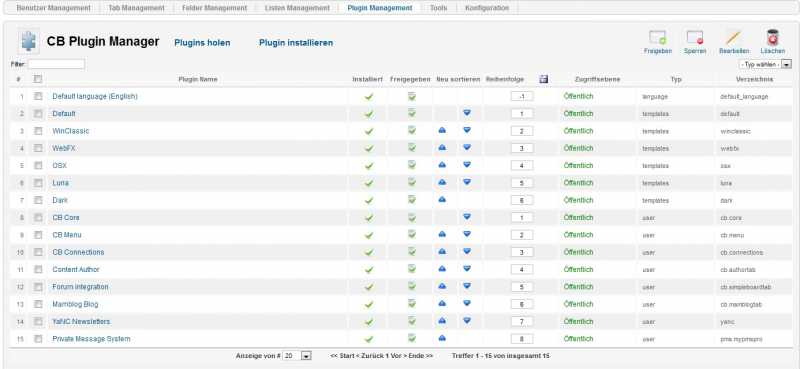Click the Löschen trash icon
Image resolution: width=800 pixels, height=369 pixels.
(772, 38)
